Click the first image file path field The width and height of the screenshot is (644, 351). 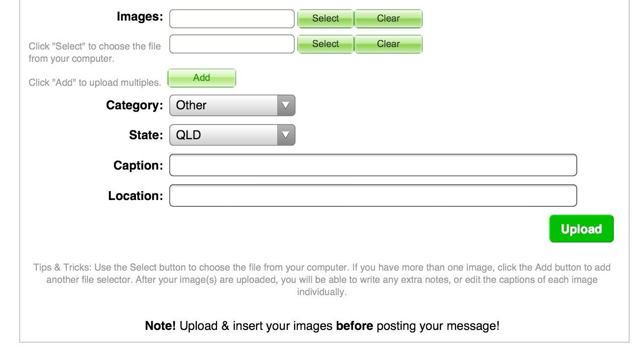(x=232, y=19)
